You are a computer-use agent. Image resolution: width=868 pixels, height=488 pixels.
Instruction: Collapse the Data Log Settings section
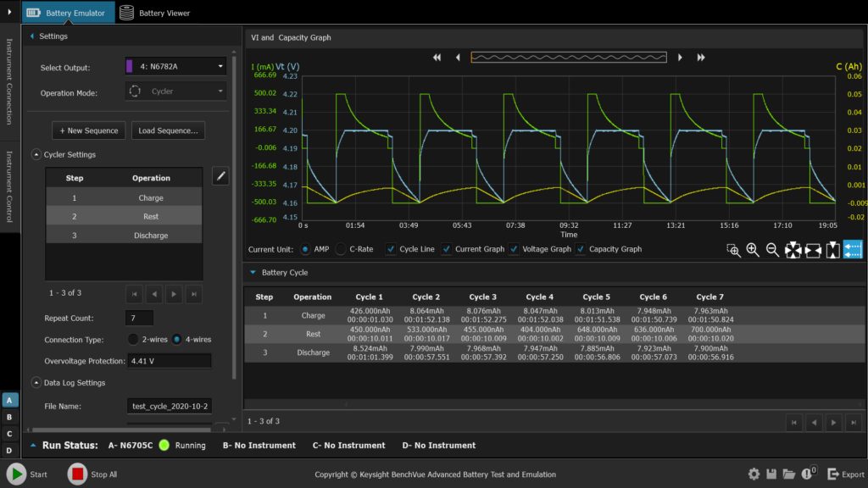coord(36,383)
